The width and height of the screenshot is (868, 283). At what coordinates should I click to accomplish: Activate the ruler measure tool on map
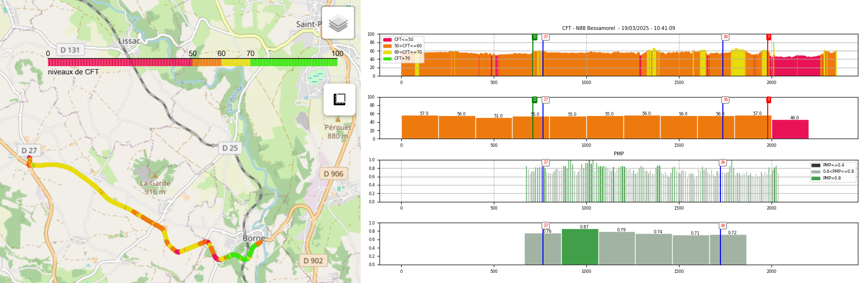click(x=339, y=99)
